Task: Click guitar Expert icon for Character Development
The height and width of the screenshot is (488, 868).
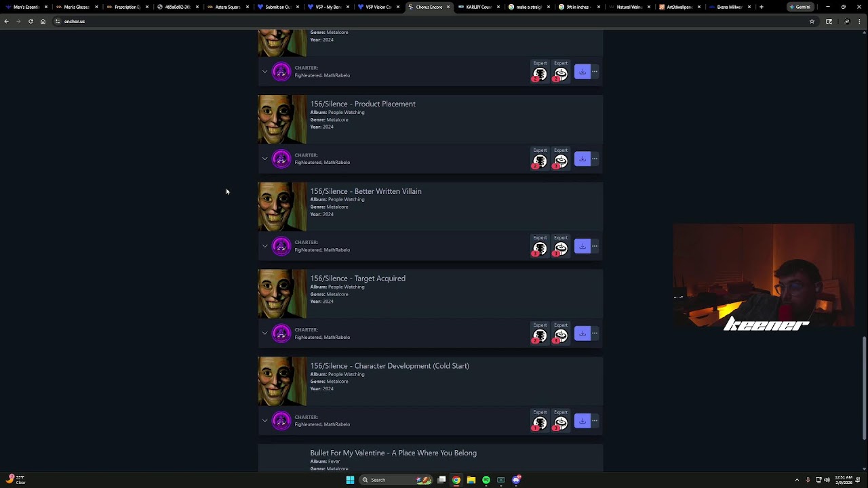Action: [540, 424]
